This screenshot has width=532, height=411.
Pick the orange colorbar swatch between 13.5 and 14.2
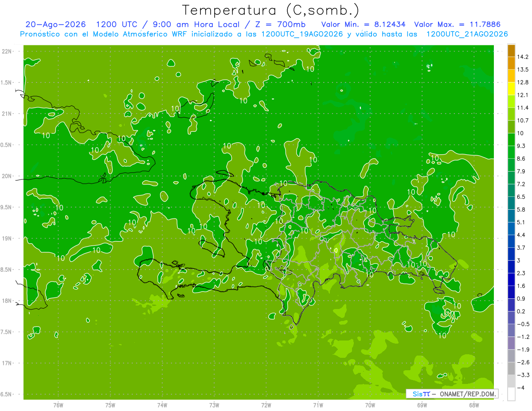coord(511,63)
